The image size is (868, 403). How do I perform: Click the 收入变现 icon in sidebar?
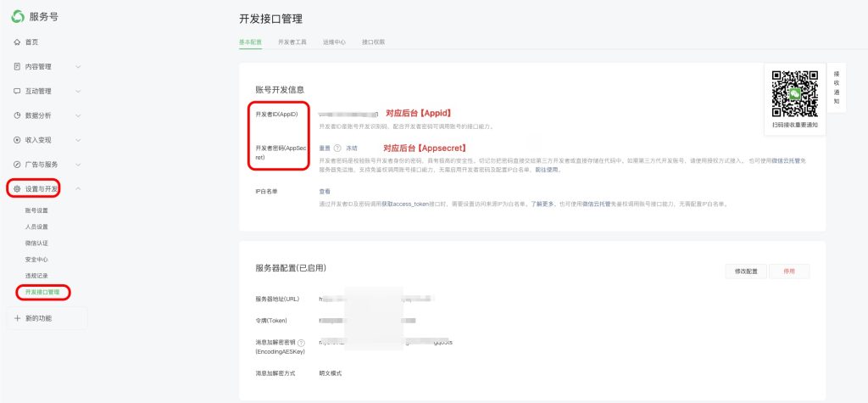click(17, 140)
